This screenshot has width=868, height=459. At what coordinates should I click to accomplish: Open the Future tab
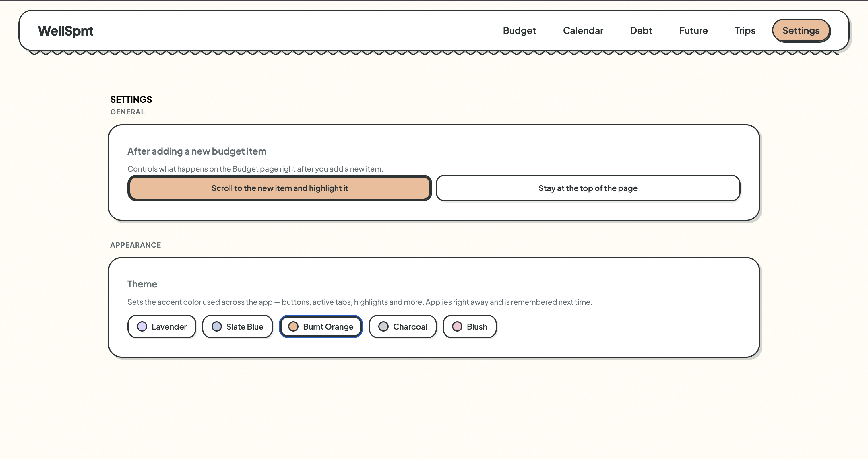point(693,31)
